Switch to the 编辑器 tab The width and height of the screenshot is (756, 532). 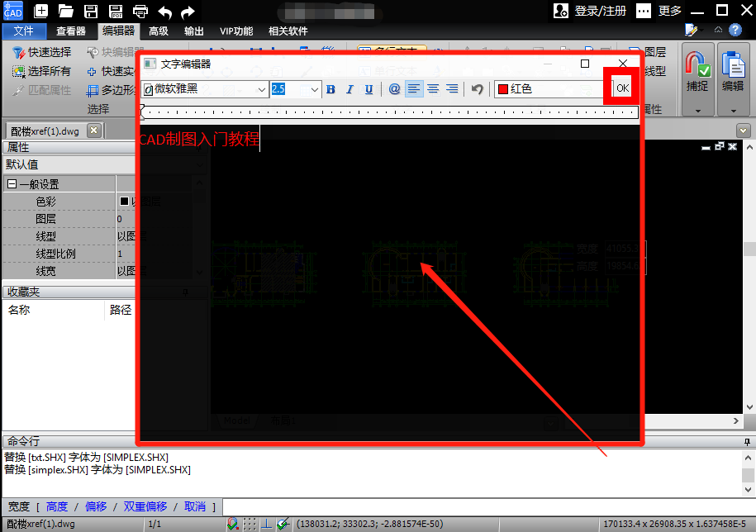pos(119,31)
